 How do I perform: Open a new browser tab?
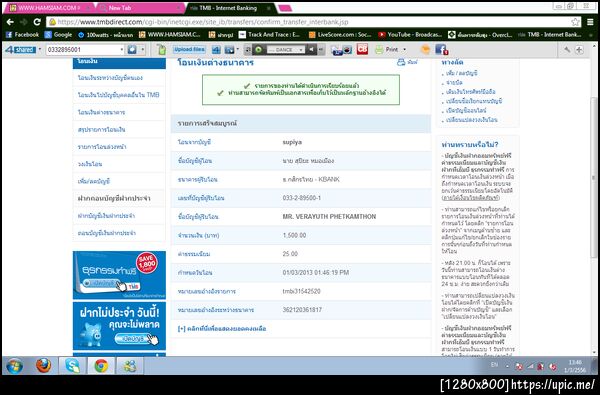point(284,8)
